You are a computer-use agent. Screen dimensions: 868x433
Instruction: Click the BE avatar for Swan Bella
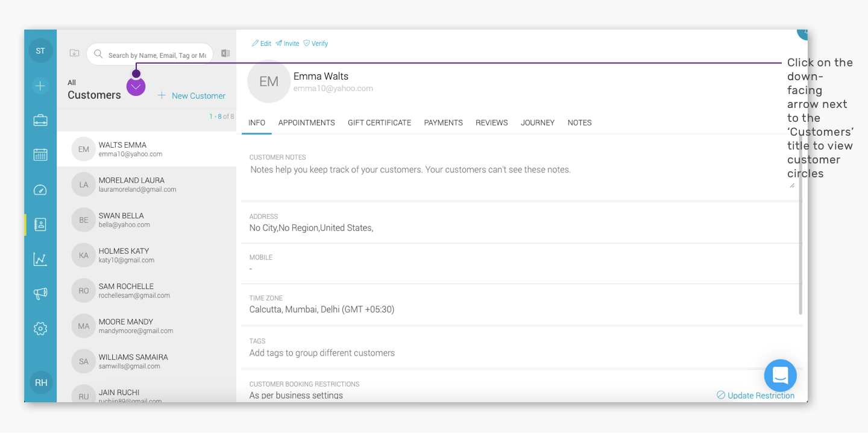pyautogui.click(x=84, y=220)
